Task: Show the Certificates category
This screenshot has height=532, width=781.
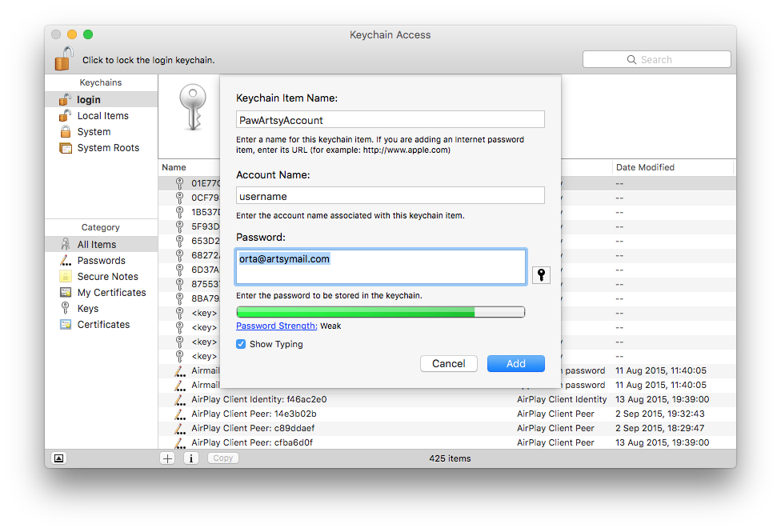Action: pos(101,324)
